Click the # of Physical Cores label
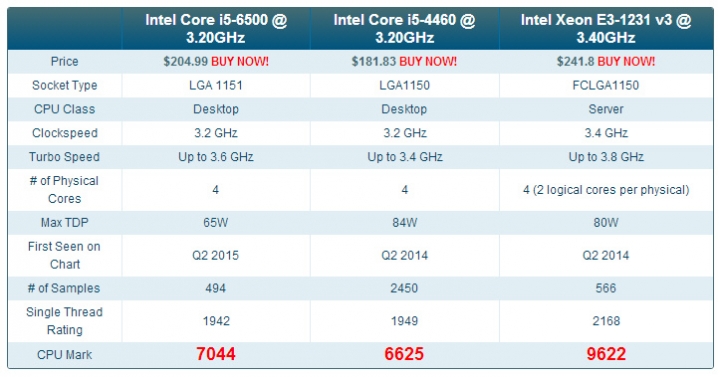Viewport: 720px width, 377px height. [64, 190]
